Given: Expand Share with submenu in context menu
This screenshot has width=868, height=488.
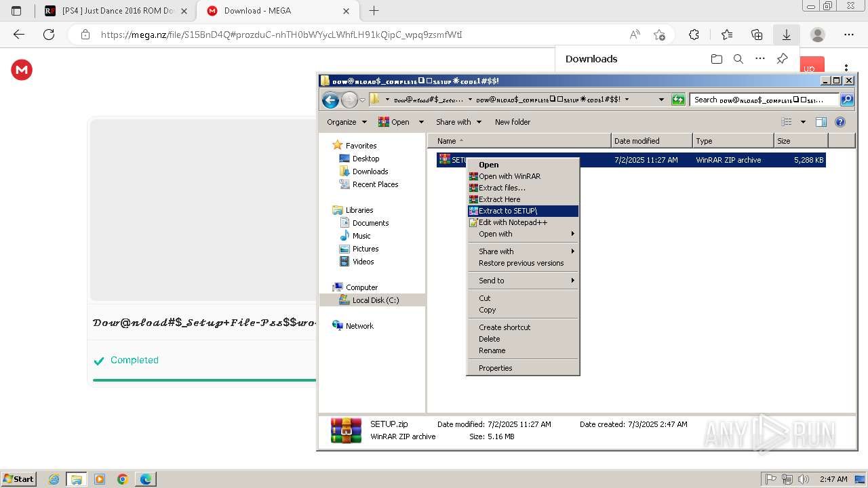Looking at the screenshot, I should (523, 251).
